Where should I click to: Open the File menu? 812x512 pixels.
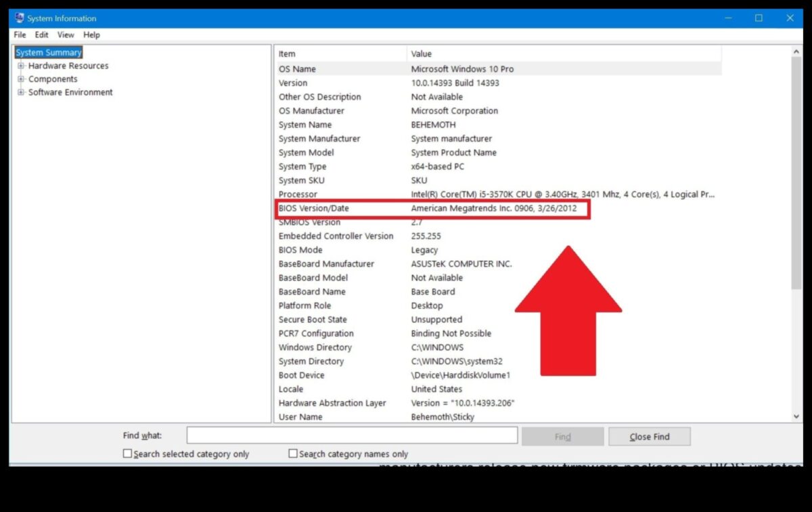point(20,35)
